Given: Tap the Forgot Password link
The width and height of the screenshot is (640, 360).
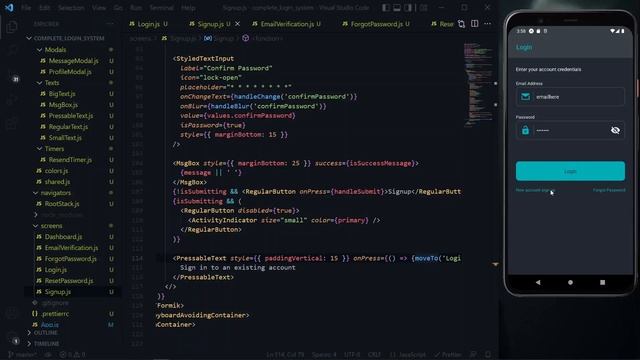Looking at the screenshot, I should (609, 190).
